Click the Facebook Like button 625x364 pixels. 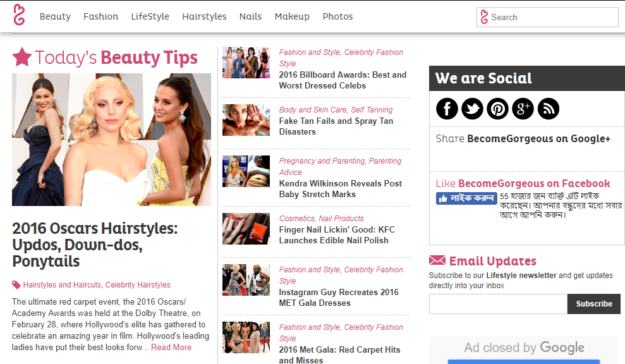466,198
